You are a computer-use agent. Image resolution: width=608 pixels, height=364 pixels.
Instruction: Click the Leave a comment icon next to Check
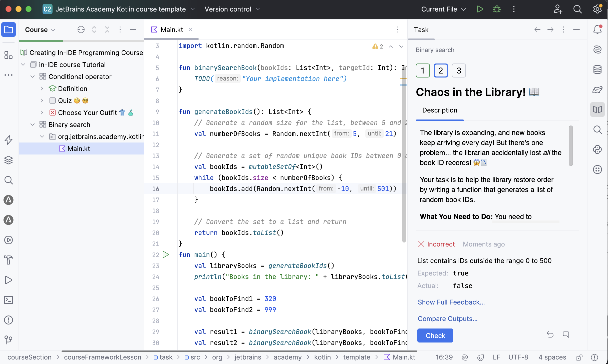coord(566,334)
